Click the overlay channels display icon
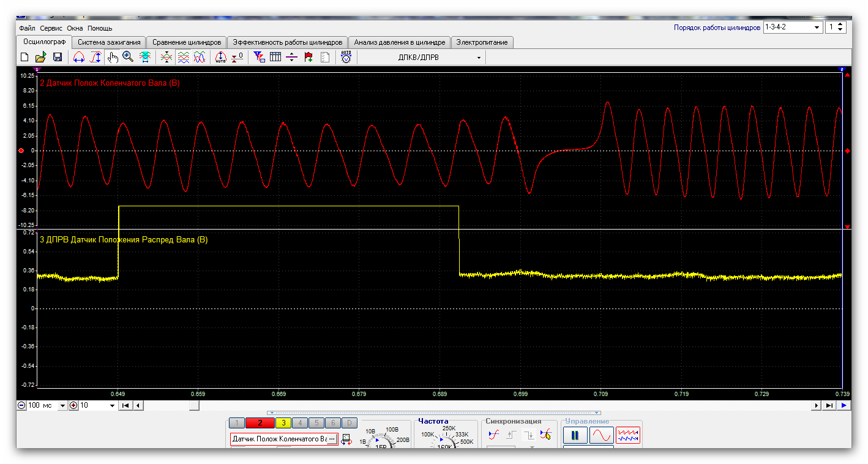Viewport: 868px width, 464px height. (166, 58)
